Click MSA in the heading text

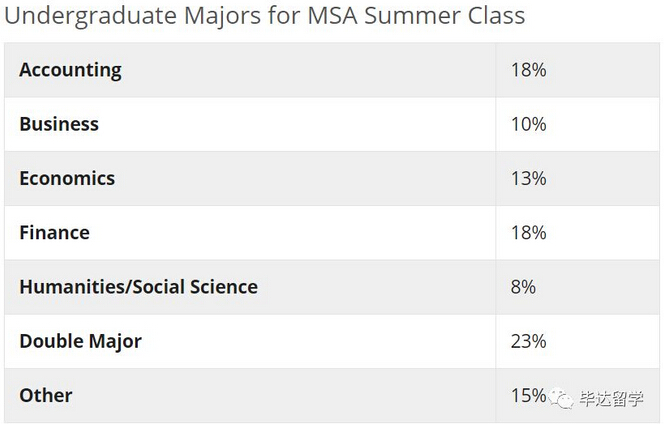click(x=332, y=15)
